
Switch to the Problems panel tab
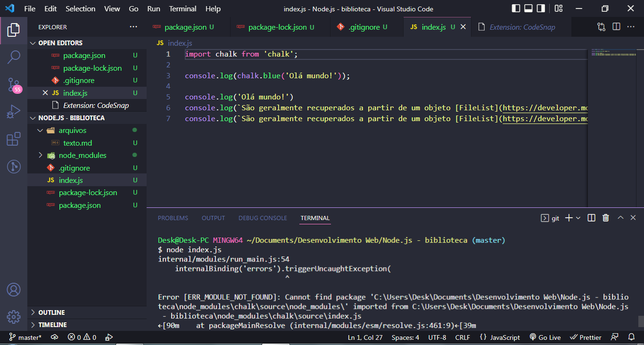coord(173,218)
